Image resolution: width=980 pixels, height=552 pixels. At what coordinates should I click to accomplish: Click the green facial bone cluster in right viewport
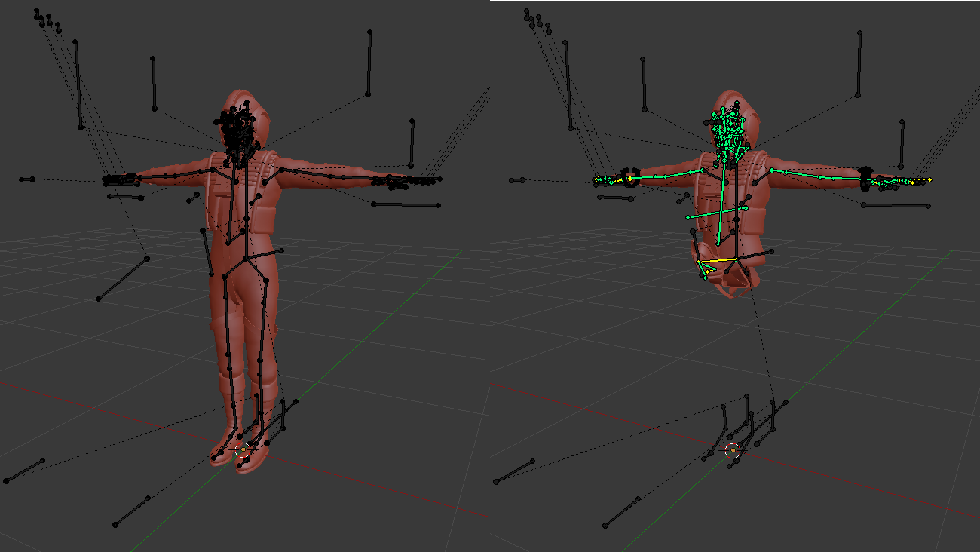(x=727, y=133)
